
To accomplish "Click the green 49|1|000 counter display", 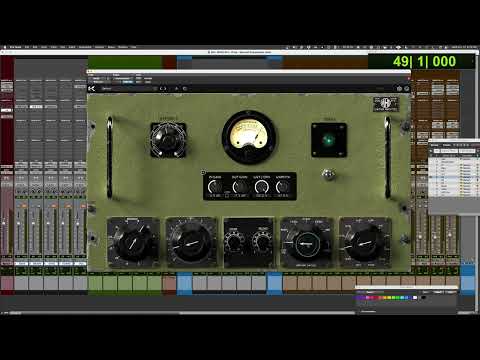I will pos(424,62).
